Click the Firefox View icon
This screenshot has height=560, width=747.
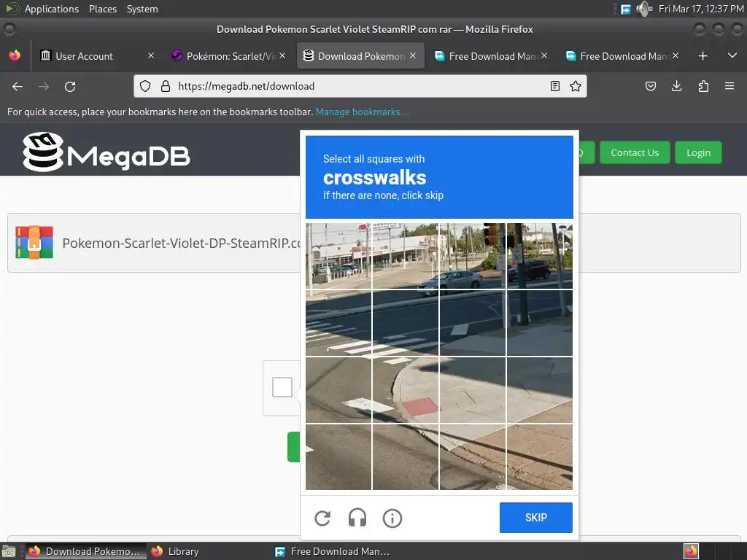pos(15,55)
